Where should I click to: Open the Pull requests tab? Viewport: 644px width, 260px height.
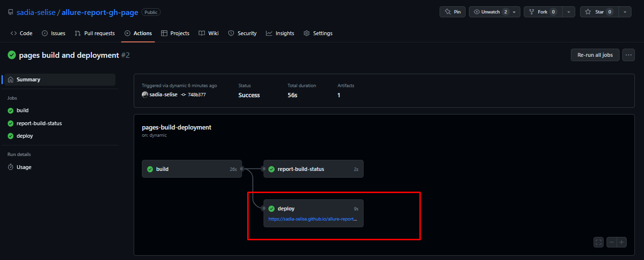(x=95, y=33)
